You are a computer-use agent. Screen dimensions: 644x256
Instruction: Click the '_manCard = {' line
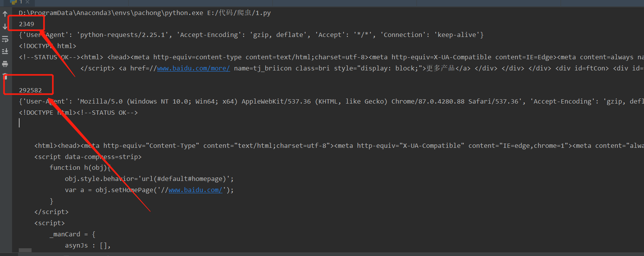pos(73,234)
